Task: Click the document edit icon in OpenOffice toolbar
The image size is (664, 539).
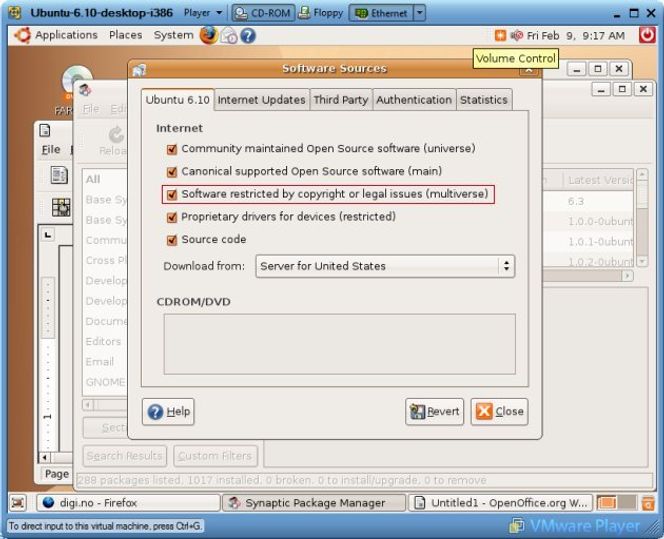Action: (59, 175)
